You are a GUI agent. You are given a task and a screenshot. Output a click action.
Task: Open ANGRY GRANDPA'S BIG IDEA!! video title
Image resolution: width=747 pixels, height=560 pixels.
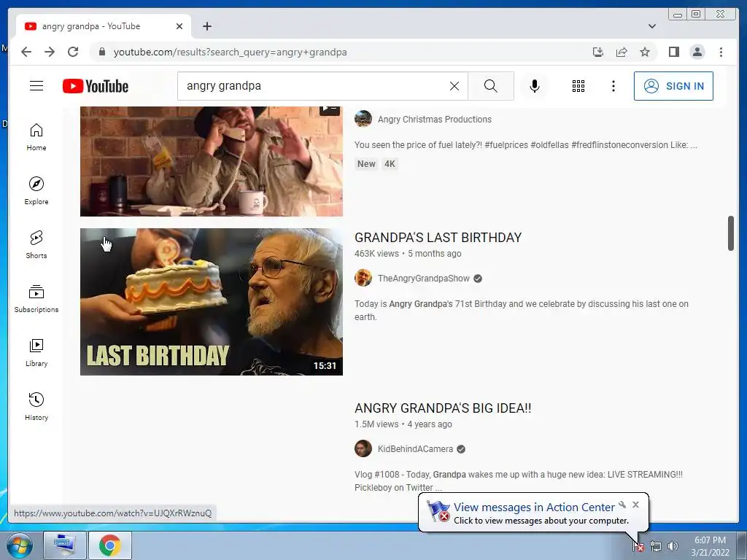(x=443, y=408)
